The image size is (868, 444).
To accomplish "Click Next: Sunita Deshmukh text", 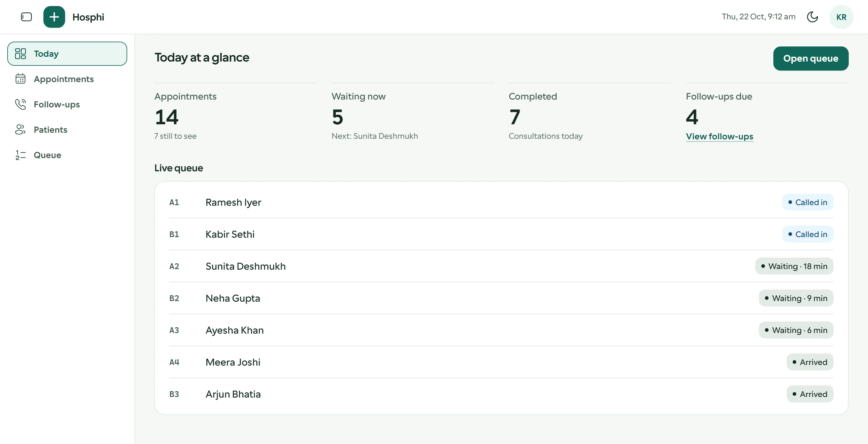I will coord(374,136).
